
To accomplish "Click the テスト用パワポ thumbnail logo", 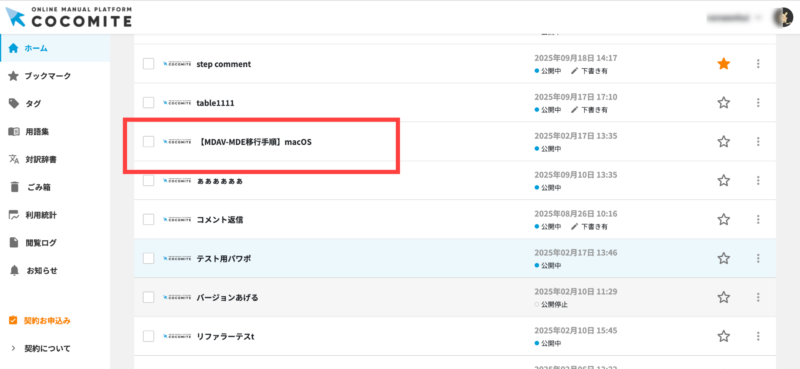I will click(x=177, y=259).
